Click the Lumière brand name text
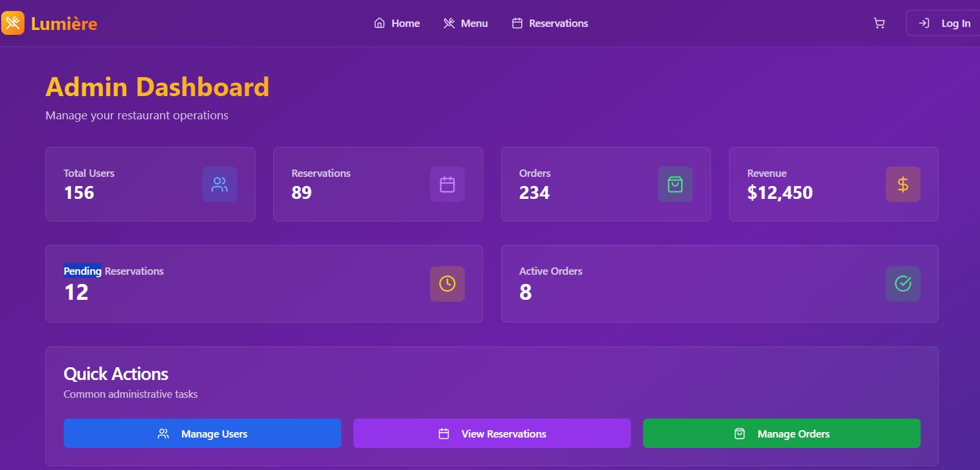The height and width of the screenshot is (470, 980). point(64,24)
